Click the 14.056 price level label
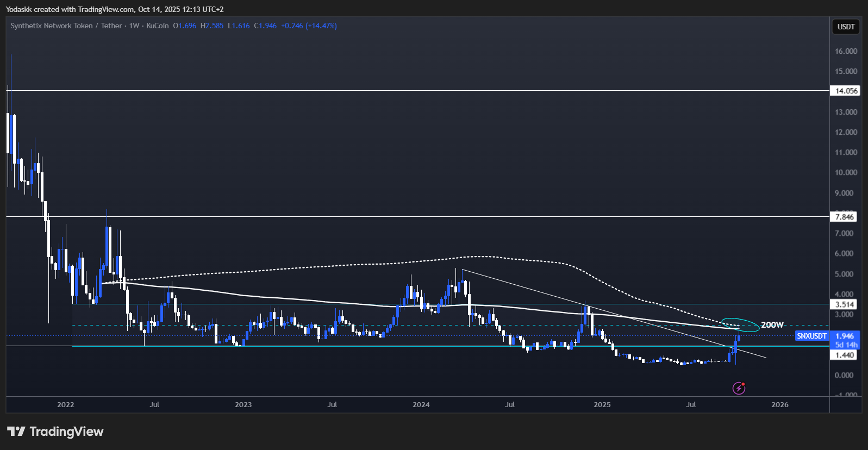The height and width of the screenshot is (450, 868). pos(845,91)
